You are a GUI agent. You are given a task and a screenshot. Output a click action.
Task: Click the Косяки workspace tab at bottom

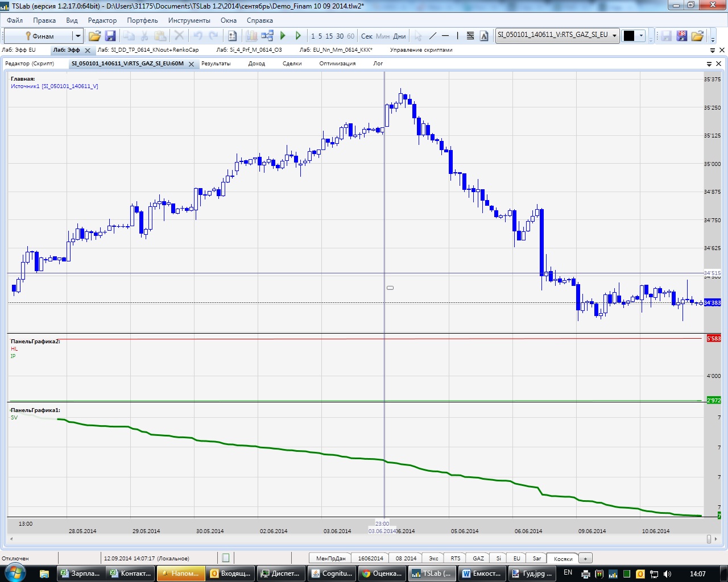(x=563, y=559)
